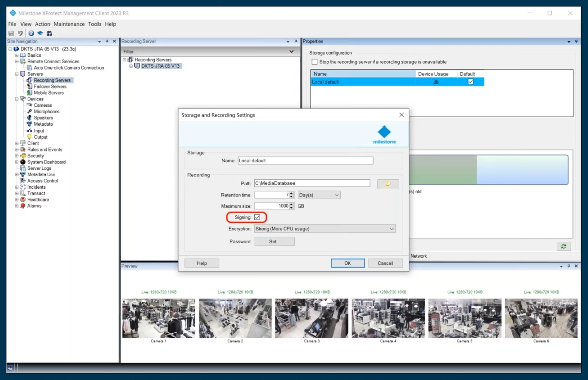Select the Cameras icon in Site Navigation
The height and width of the screenshot is (380, 588).
pyautogui.click(x=30, y=105)
